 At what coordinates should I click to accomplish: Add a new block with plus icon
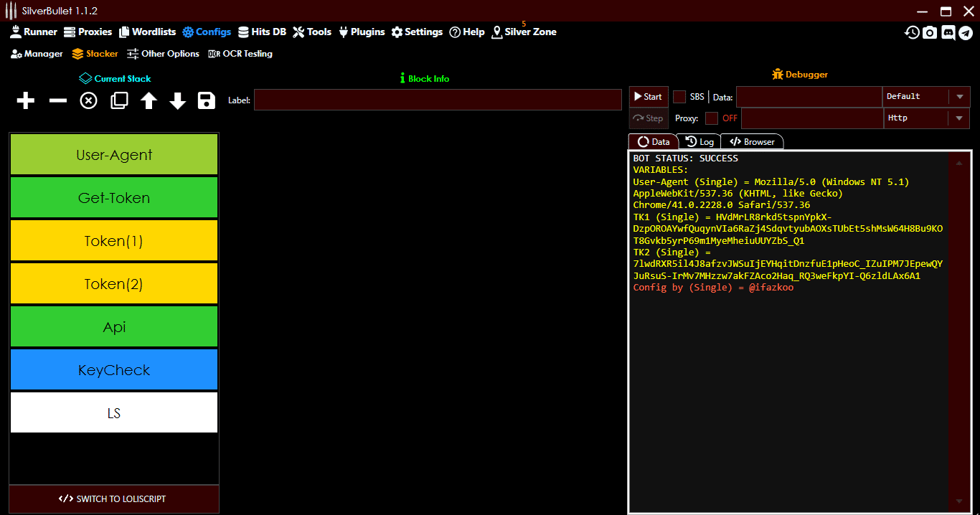click(x=26, y=101)
